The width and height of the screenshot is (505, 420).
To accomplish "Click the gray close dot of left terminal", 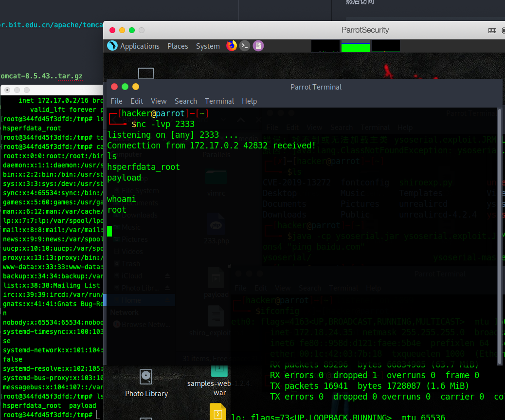I will click(7, 90).
